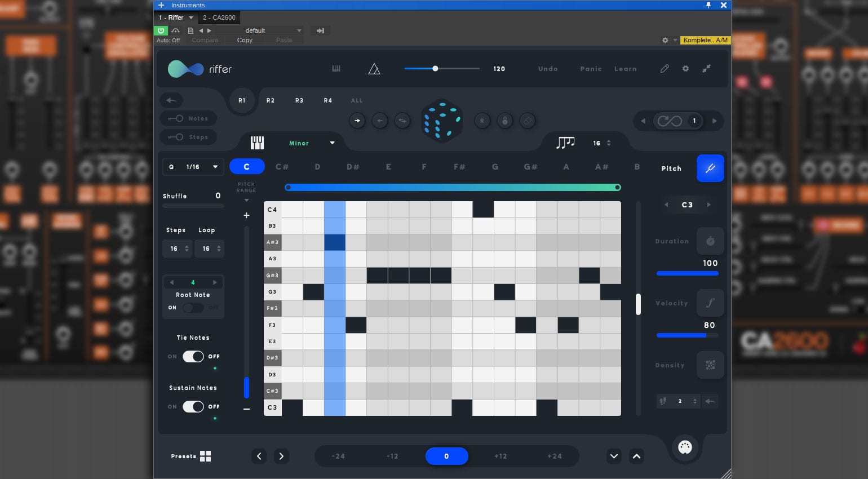Image resolution: width=868 pixels, height=479 pixels.
Task: Open the quantize 1/16 dropdown
Action: (193, 167)
